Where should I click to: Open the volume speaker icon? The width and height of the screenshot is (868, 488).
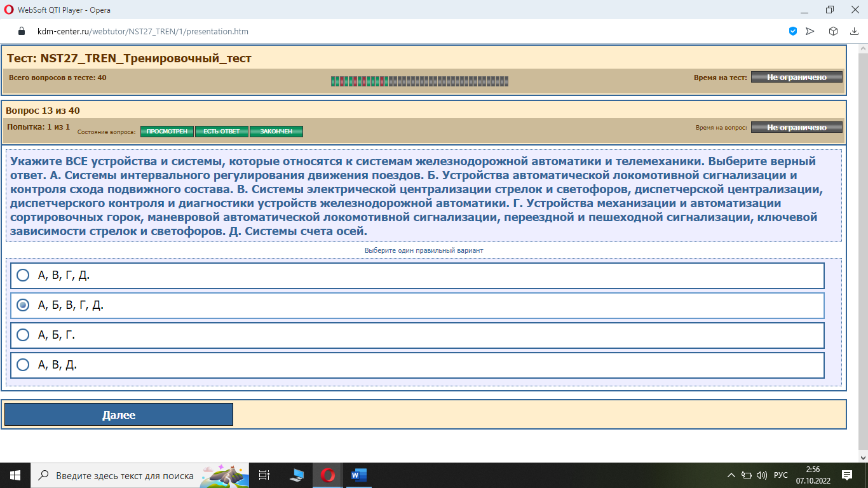tap(762, 475)
